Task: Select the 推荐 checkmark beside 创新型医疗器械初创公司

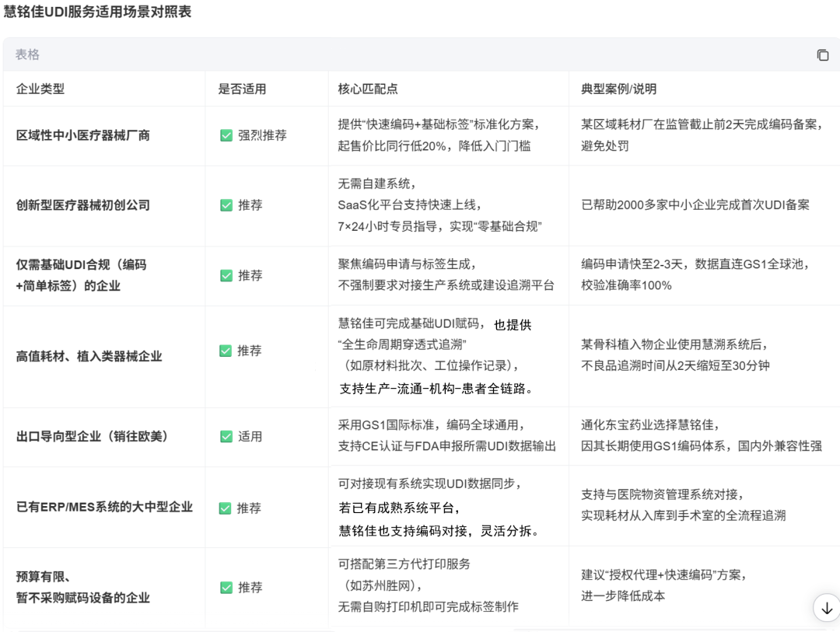Action: 226,205
